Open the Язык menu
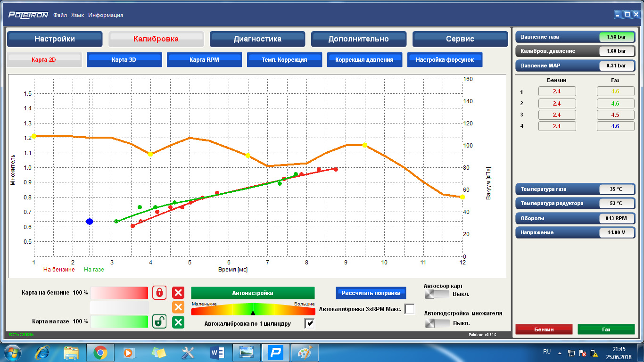 coord(78,15)
